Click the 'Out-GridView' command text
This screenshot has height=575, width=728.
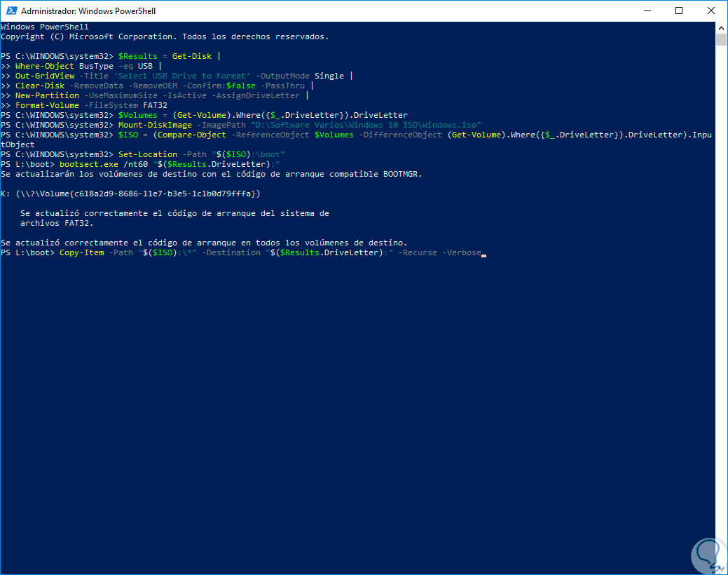(x=45, y=76)
